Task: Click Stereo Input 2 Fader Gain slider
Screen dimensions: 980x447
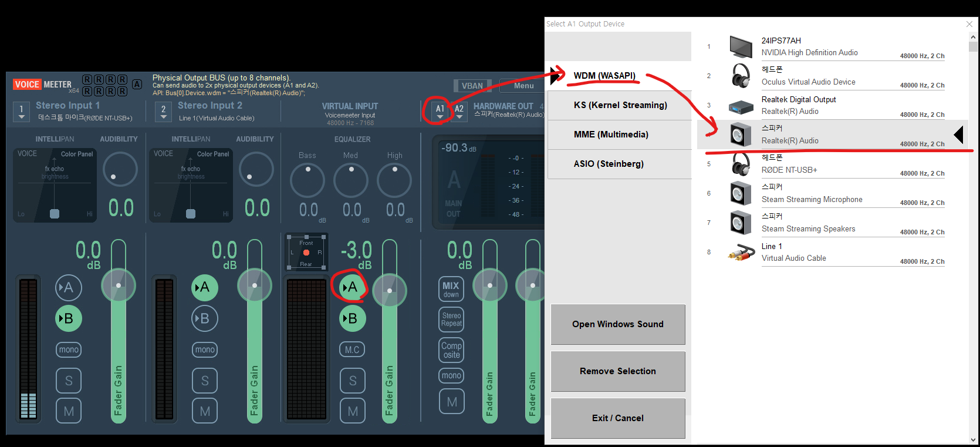Action: coord(255,331)
